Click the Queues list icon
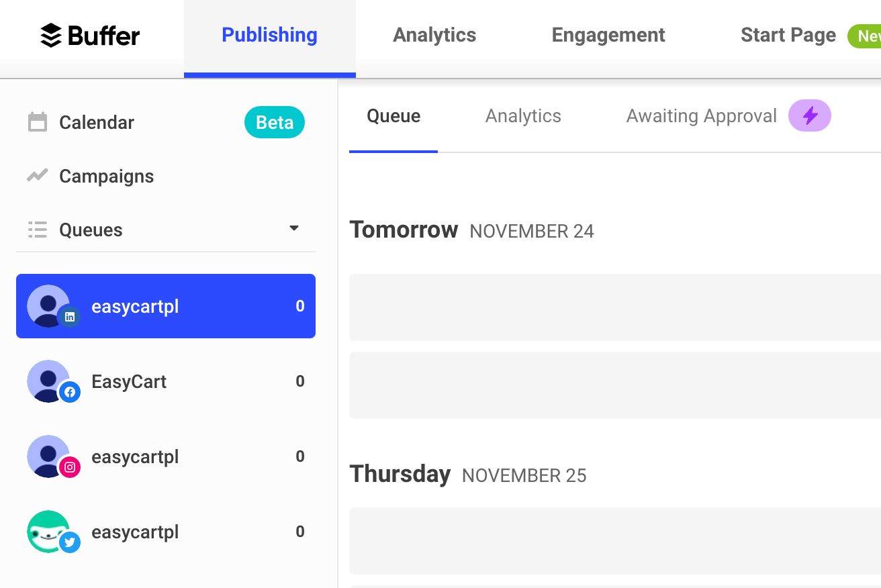Image resolution: width=881 pixels, height=588 pixels. tap(38, 230)
